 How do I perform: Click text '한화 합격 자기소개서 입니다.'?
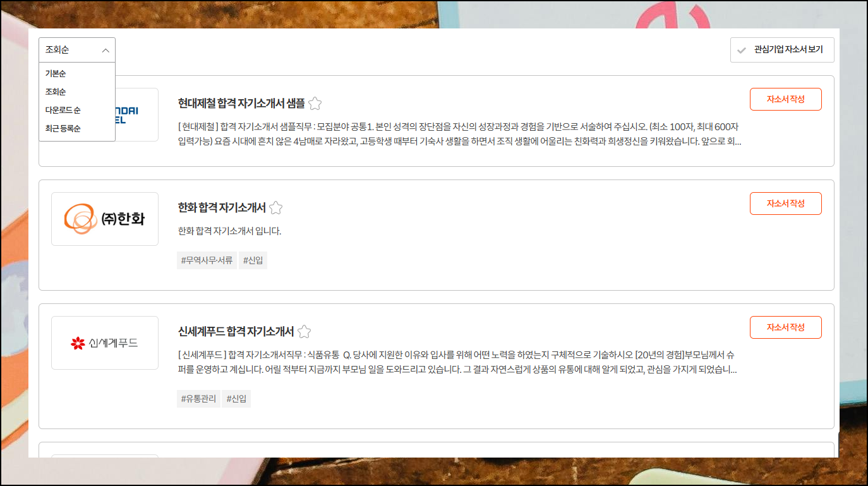point(230,231)
